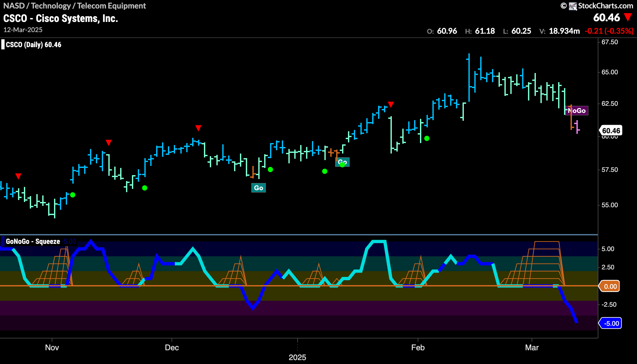Click the 67.50 price axis label

click(610, 42)
